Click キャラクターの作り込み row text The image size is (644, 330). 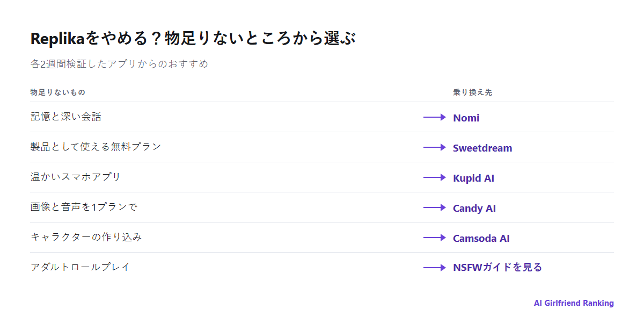[86, 237]
